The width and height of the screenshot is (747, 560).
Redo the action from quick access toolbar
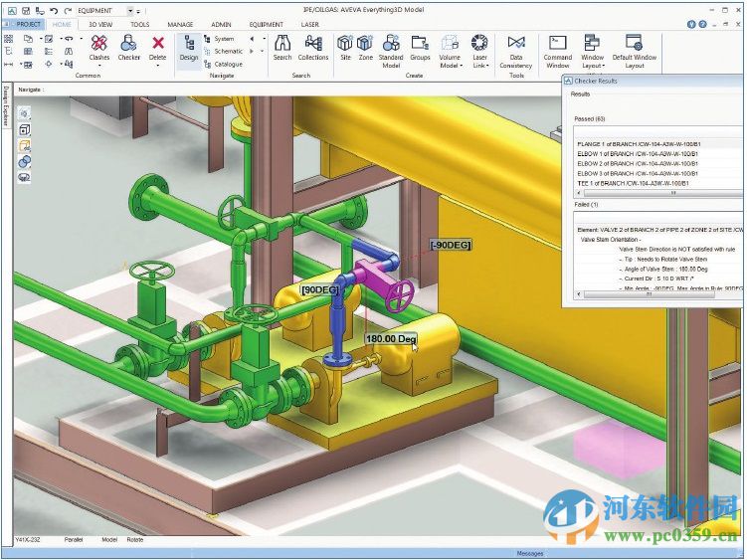(68, 10)
